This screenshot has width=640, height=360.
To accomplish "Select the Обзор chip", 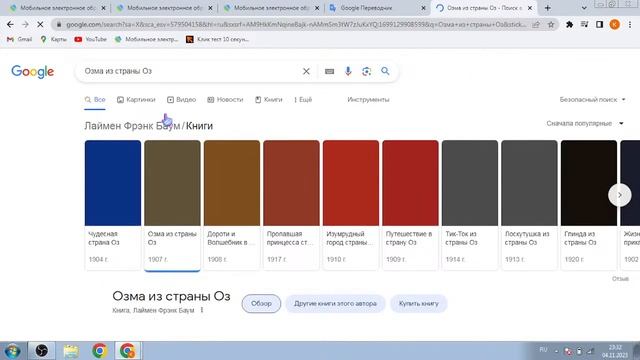I will pyautogui.click(x=261, y=304).
